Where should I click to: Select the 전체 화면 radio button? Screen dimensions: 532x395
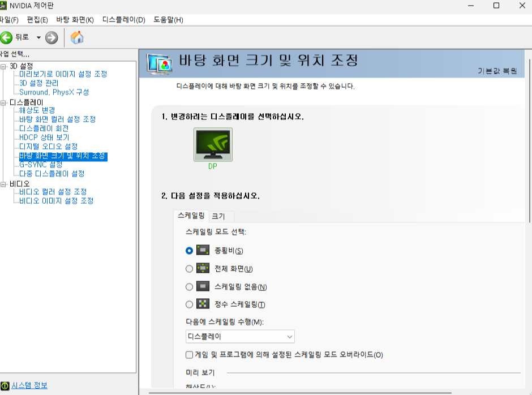190,269
